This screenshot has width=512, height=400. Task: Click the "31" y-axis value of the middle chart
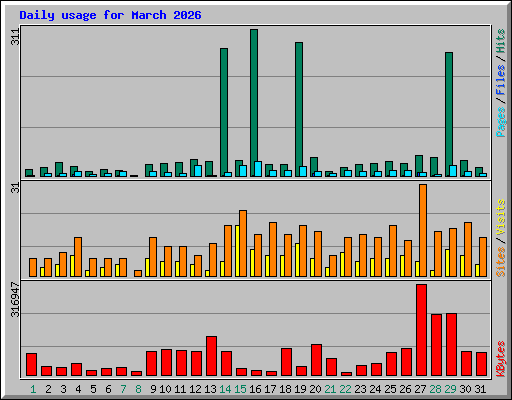click(15, 188)
